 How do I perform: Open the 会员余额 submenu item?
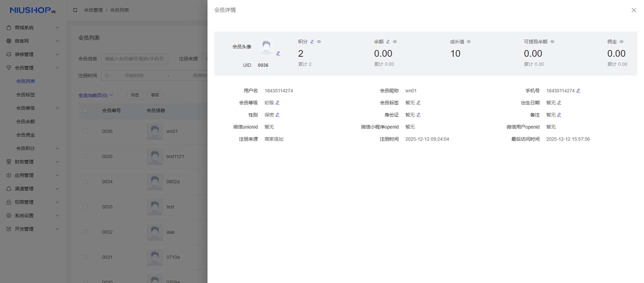point(26,122)
